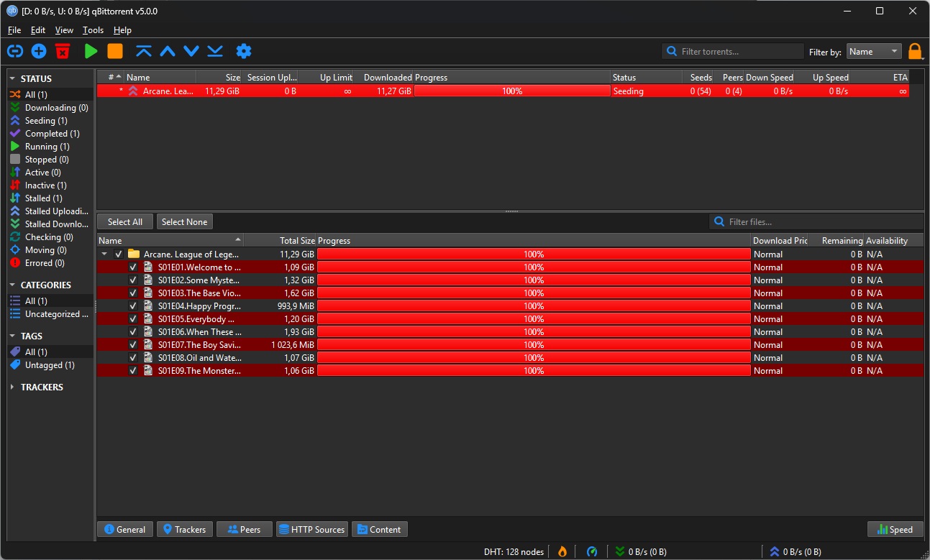
Task: Click the red Remove torrent trash icon
Action: (x=63, y=51)
